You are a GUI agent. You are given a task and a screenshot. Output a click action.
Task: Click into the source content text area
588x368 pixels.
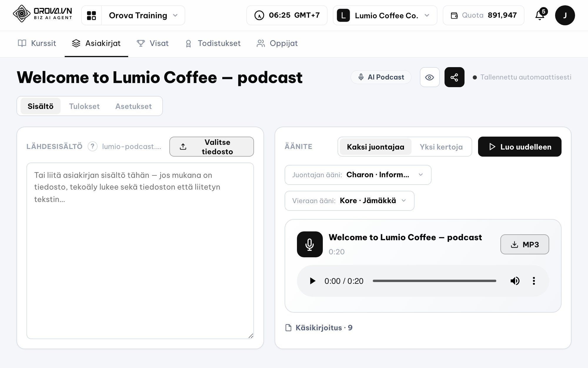140,251
